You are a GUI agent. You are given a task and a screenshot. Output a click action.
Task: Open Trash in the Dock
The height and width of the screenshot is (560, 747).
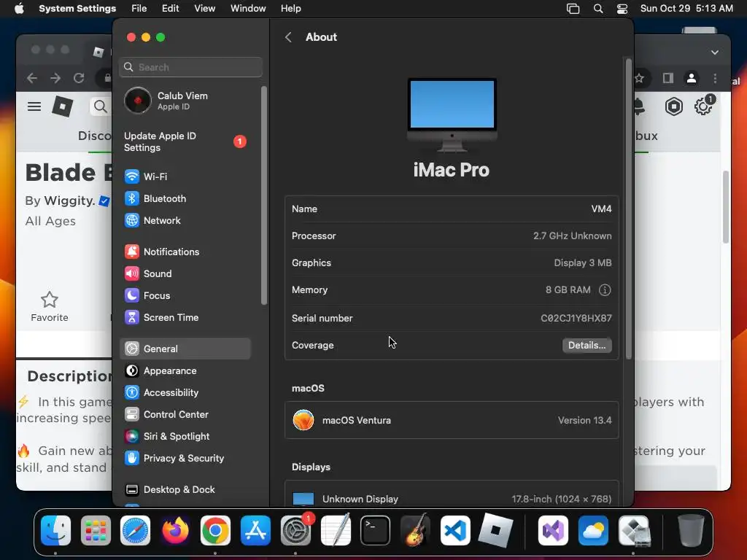(690, 530)
